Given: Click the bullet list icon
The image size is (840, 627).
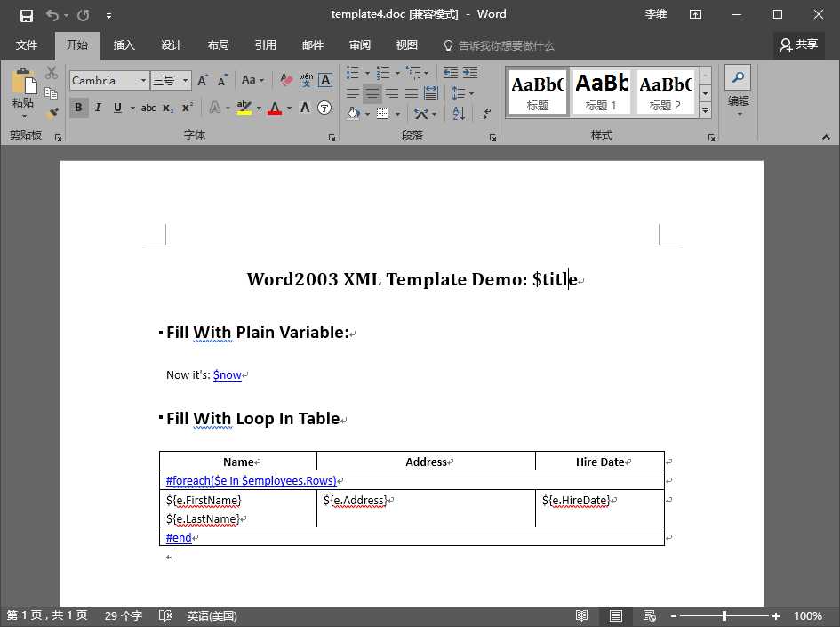Looking at the screenshot, I should [x=352, y=72].
